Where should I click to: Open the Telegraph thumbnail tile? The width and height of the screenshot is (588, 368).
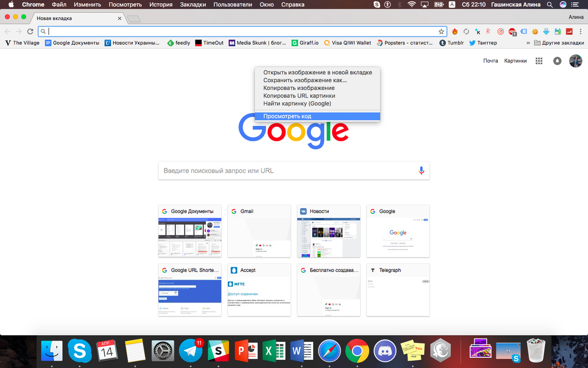(x=398, y=290)
